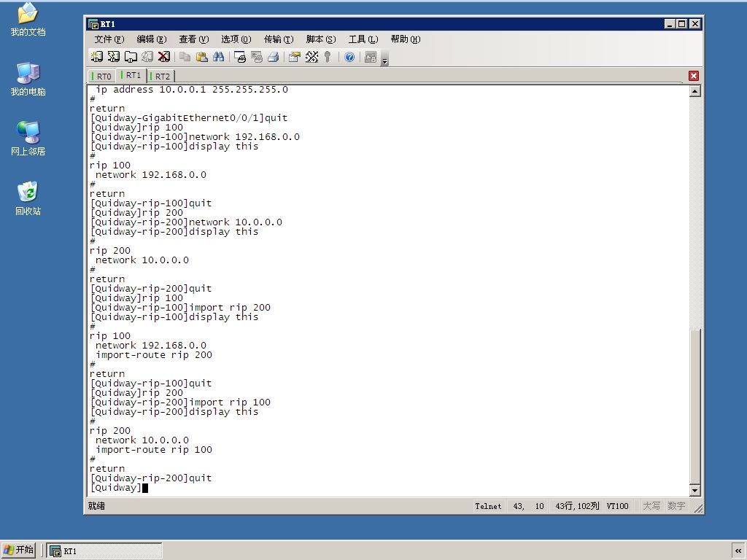
Task: Select the 我的文档 desktop icon
Action: coord(28,20)
